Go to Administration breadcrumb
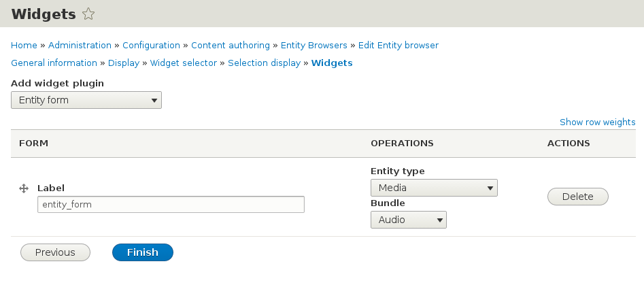 click(x=80, y=46)
